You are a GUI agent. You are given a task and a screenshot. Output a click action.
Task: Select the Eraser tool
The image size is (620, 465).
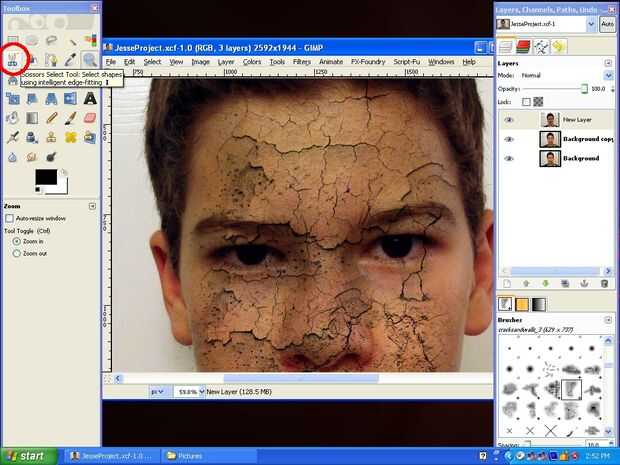pos(90,117)
